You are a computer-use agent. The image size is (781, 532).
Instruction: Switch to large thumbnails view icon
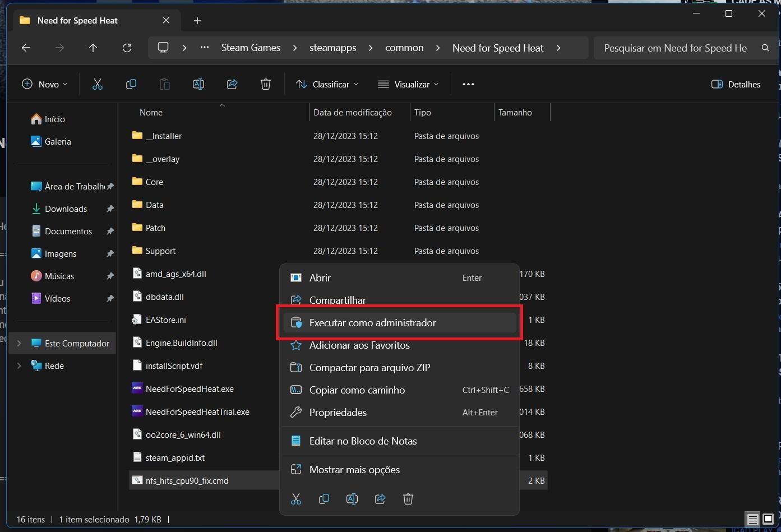pyautogui.click(x=768, y=520)
